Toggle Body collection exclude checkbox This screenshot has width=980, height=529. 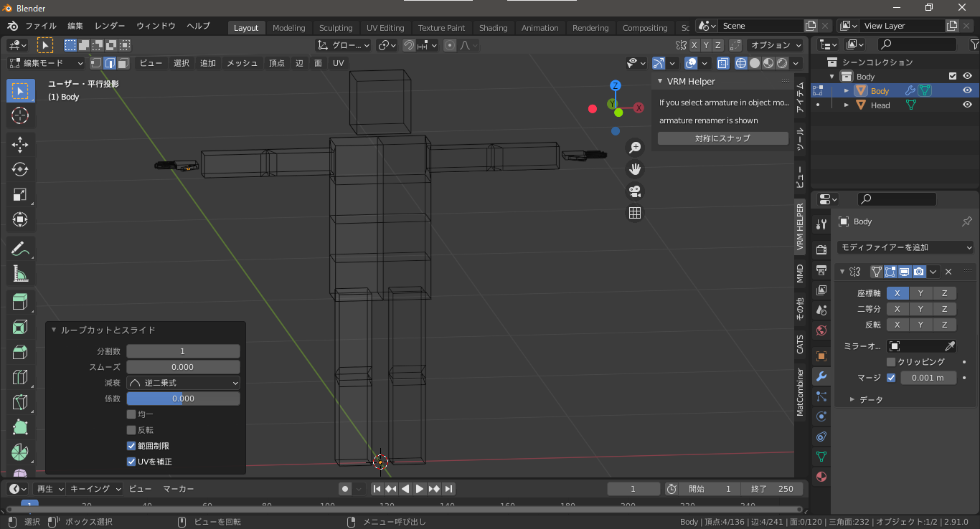coord(953,76)
